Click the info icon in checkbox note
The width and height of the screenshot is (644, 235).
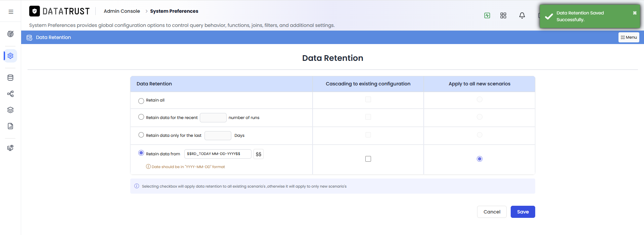137,186
